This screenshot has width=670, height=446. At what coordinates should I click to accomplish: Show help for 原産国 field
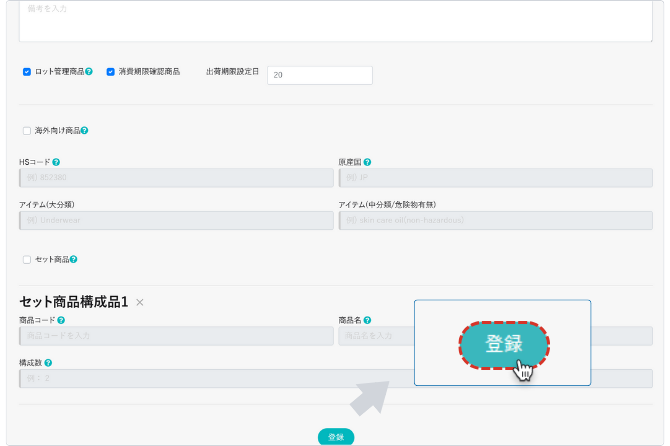(367, 161)
